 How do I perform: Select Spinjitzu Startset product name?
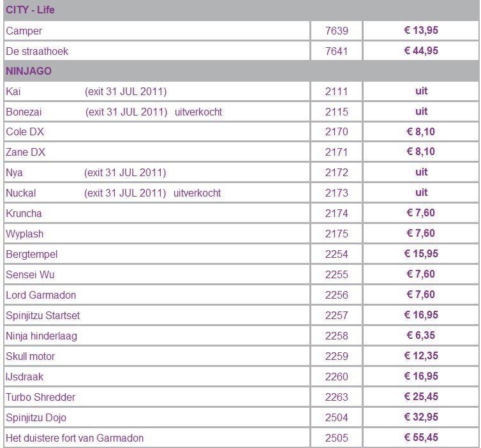click(x=43, y=315)
